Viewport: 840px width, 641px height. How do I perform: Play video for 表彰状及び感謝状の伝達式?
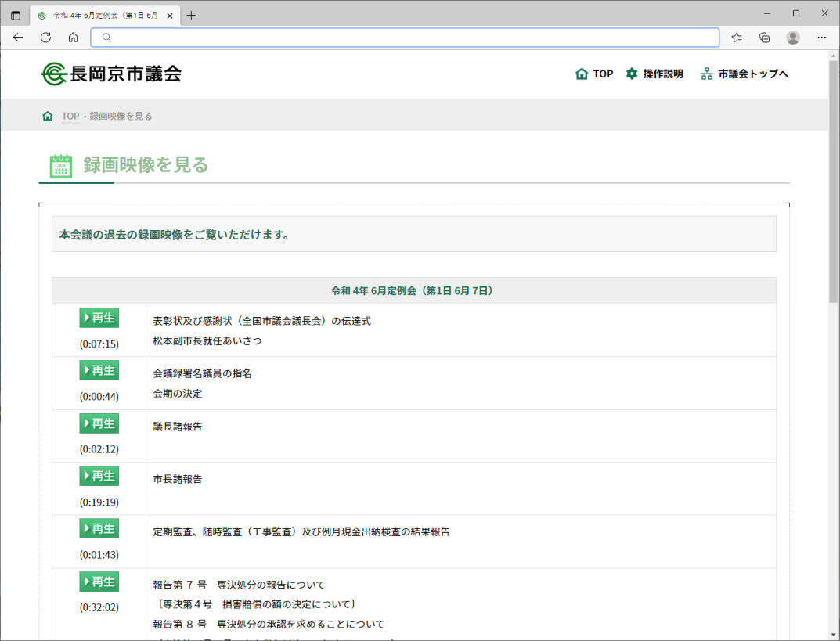click(99, 318)
